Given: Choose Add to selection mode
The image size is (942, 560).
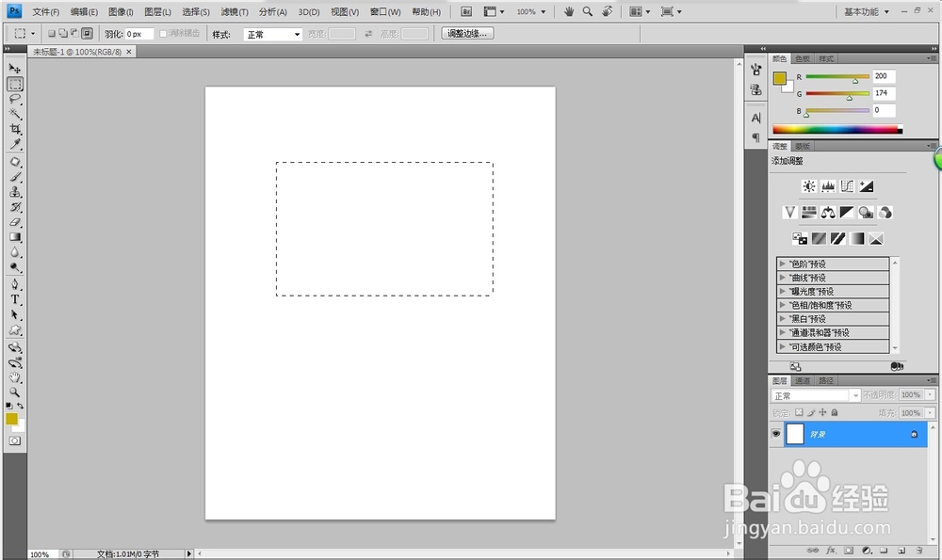Looking at the screenshot, I should click(63, 34).
